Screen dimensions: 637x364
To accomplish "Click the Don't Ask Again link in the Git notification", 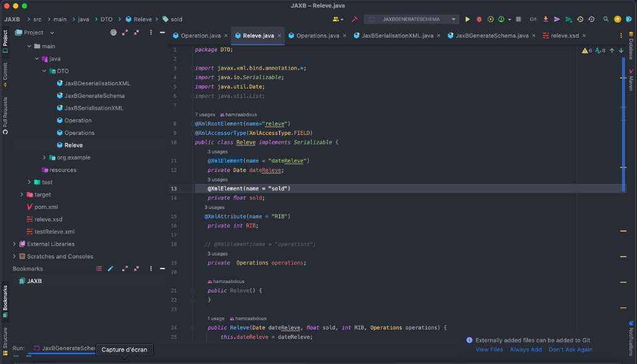I will pos(570,350).
